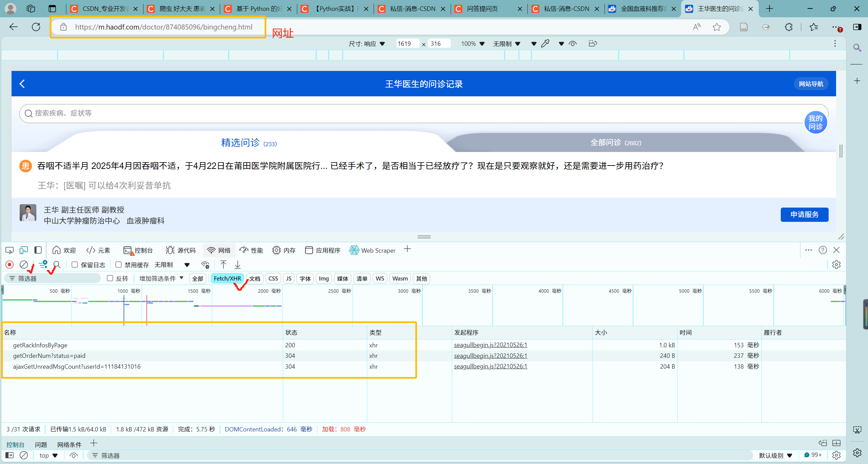Click the 申请服务 button
Viewport: 868px width, 464px height.
pos(804,214)
